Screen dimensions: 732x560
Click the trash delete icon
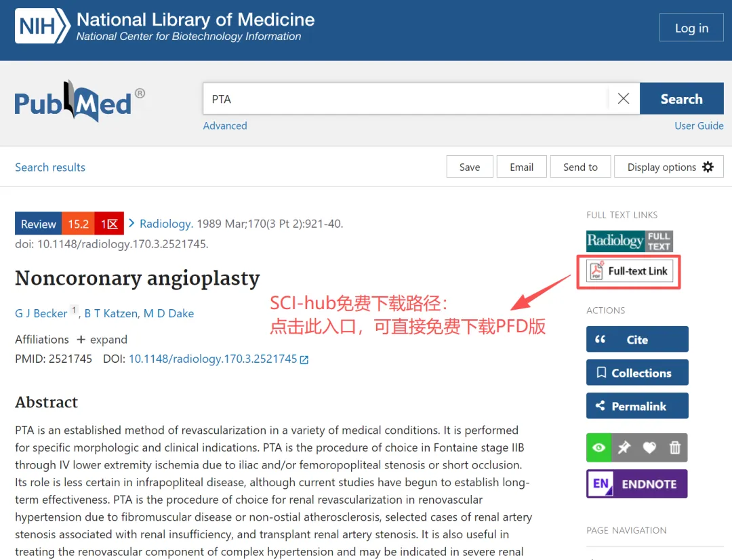coord(674,447)
